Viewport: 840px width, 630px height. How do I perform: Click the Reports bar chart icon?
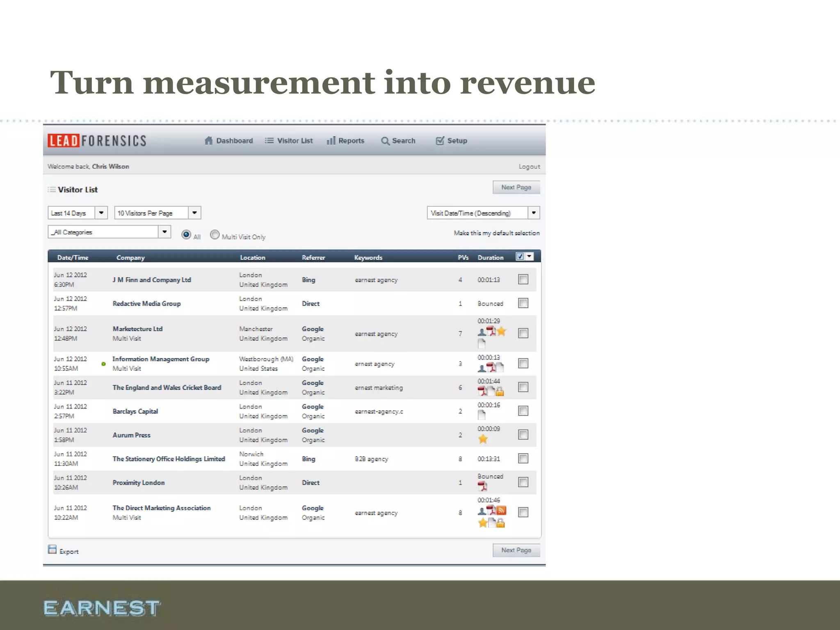[331, 141]
